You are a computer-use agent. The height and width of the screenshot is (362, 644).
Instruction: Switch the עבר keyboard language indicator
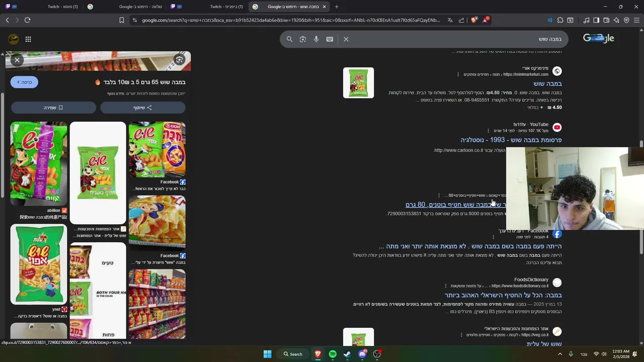point(584,354)
